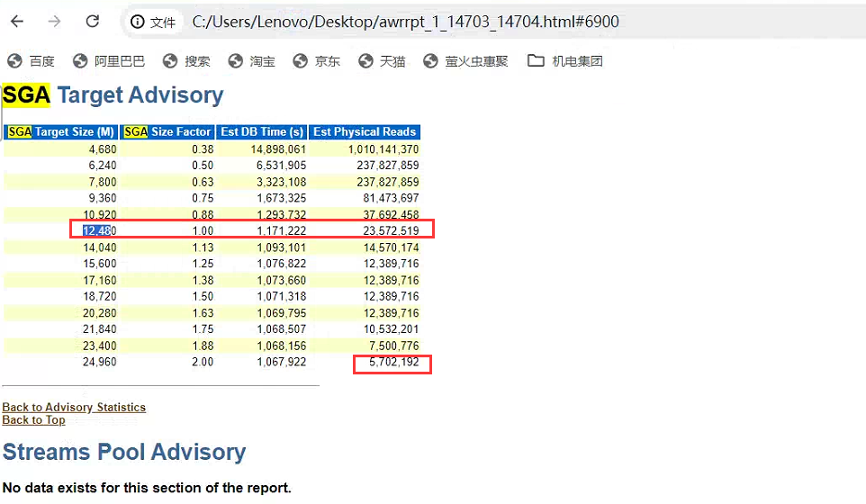Open the 萤火虫惠聚 bookmark
The width and height of the screenshot is (866, 504).
click(465, 60)
